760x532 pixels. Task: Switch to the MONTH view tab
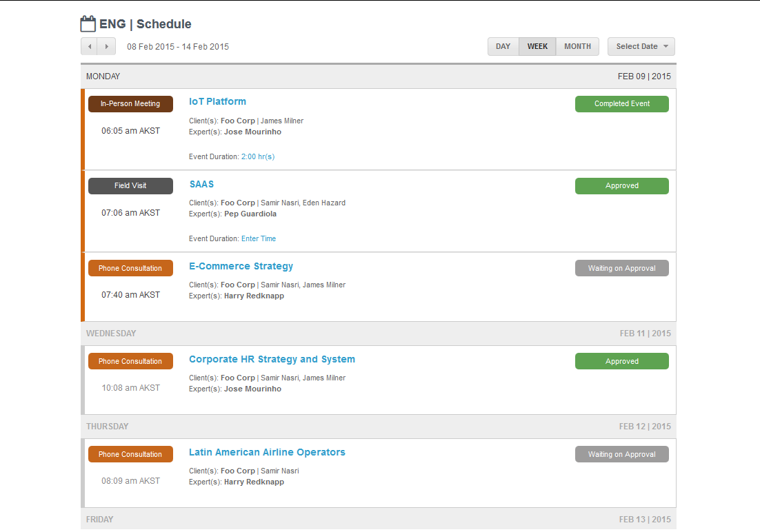click(577, 46)
